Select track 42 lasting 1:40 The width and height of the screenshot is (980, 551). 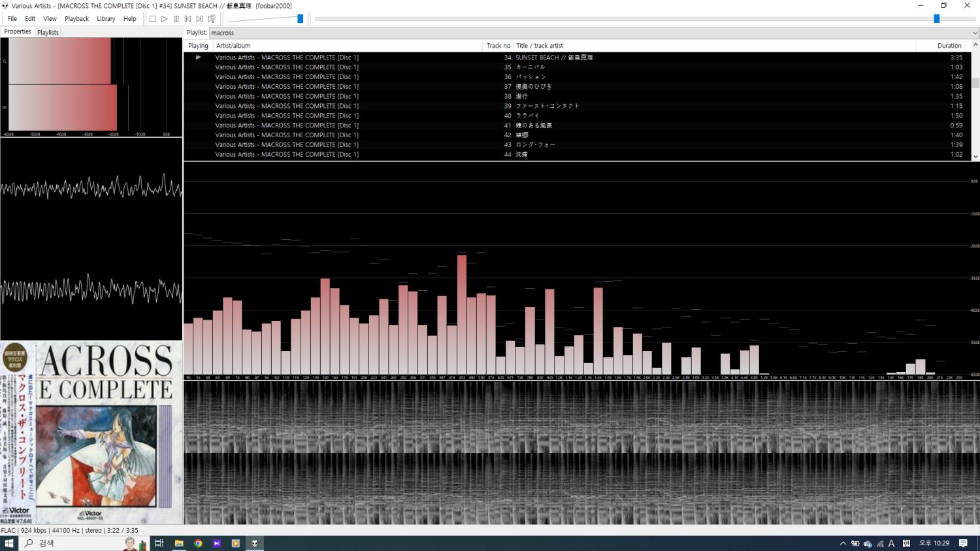coord(577,135)
